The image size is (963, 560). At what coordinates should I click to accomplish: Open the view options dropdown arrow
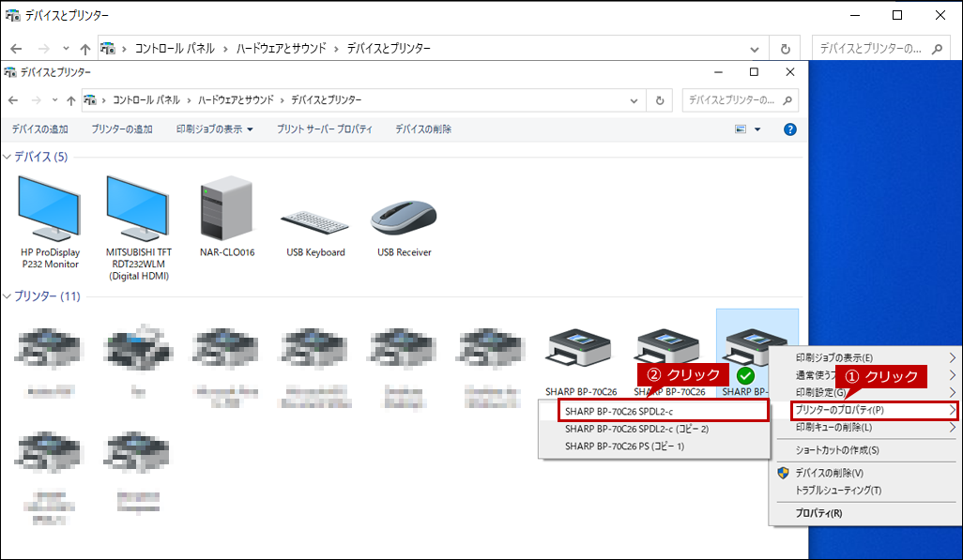tap(757, 129)
